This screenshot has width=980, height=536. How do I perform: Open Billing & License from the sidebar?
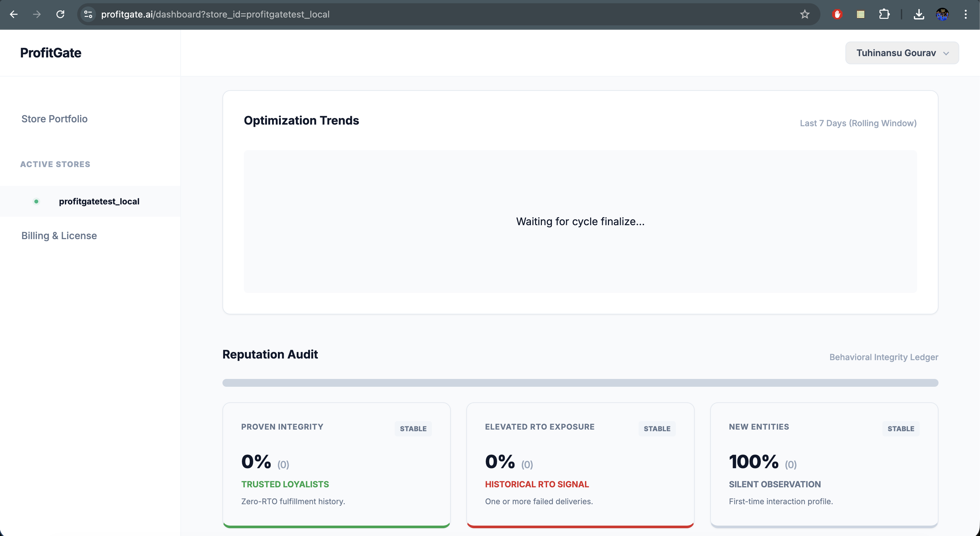coord(59,235)
